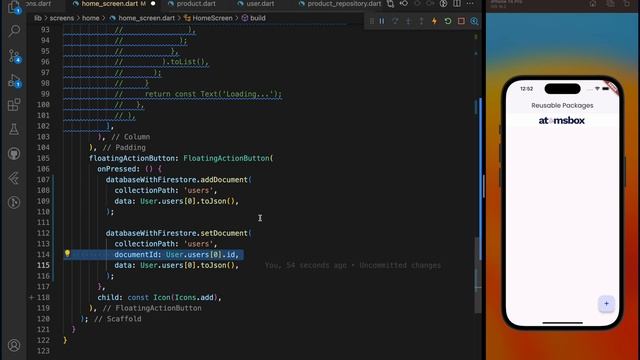Click the addDocument method call on line 107
This screenshot has width=640, height=360.
pyautogui.click(x=224, y=180)
